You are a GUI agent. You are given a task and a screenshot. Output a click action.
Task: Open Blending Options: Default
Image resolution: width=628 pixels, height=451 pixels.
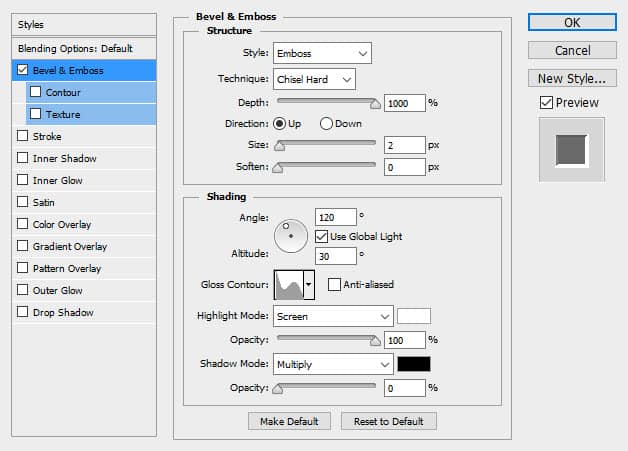[74, 49]
